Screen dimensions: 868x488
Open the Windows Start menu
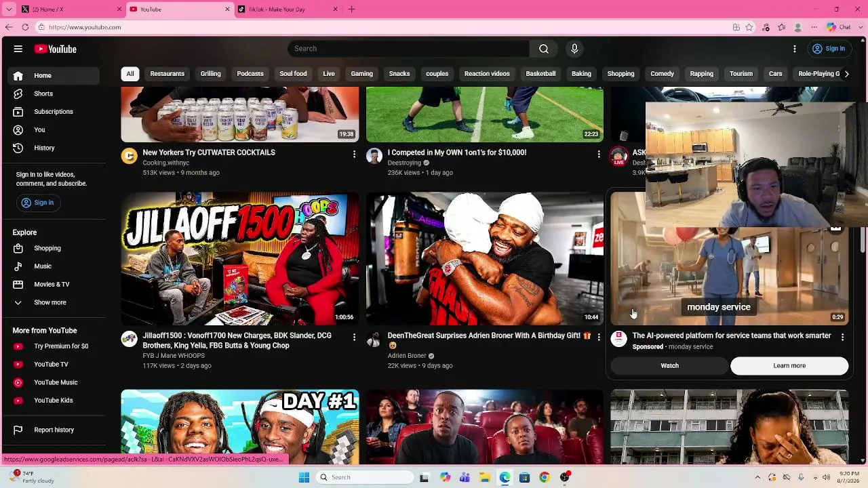click(x=304, y=477)
